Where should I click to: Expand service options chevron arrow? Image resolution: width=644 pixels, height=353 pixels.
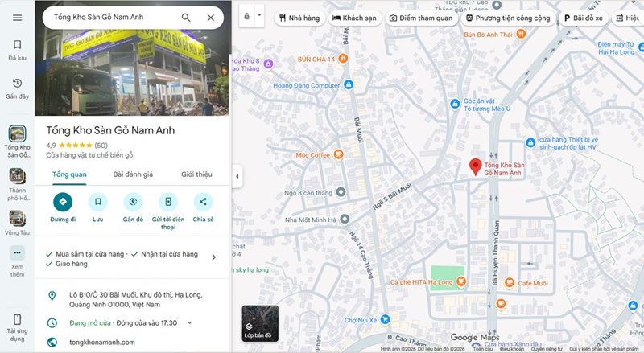214,257
